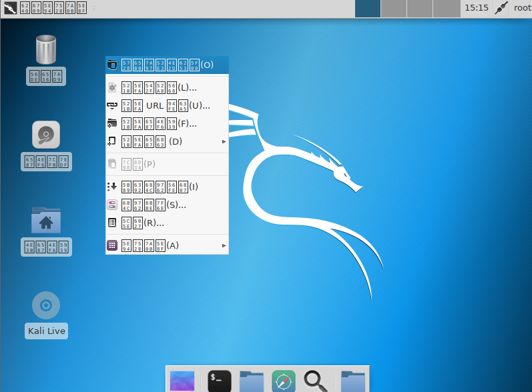Switch to the fourth workspace in pager
This screenshot has height=392, width=532.
pyautogui.click(x=447, y=9)
